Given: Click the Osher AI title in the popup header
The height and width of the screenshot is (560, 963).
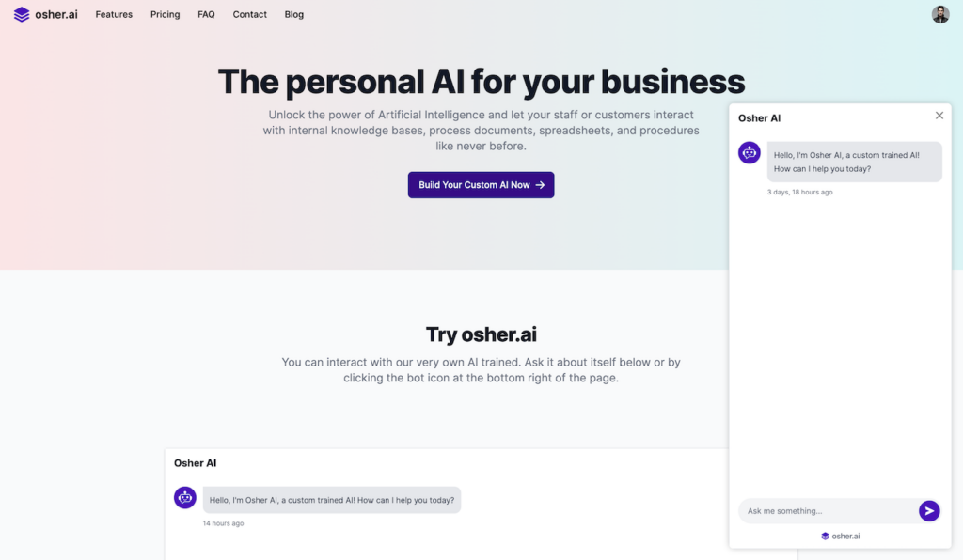Looking at the screenshot, I should pos(759,118).
